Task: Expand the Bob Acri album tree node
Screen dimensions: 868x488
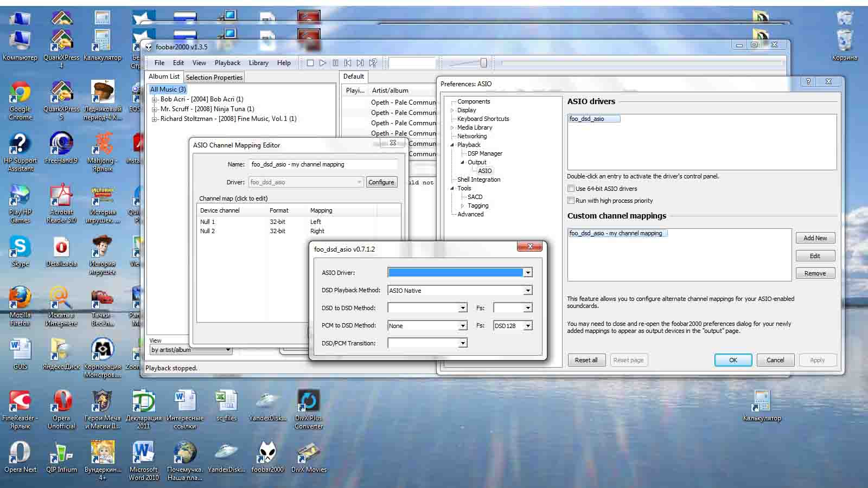Action: coord(154,99)
